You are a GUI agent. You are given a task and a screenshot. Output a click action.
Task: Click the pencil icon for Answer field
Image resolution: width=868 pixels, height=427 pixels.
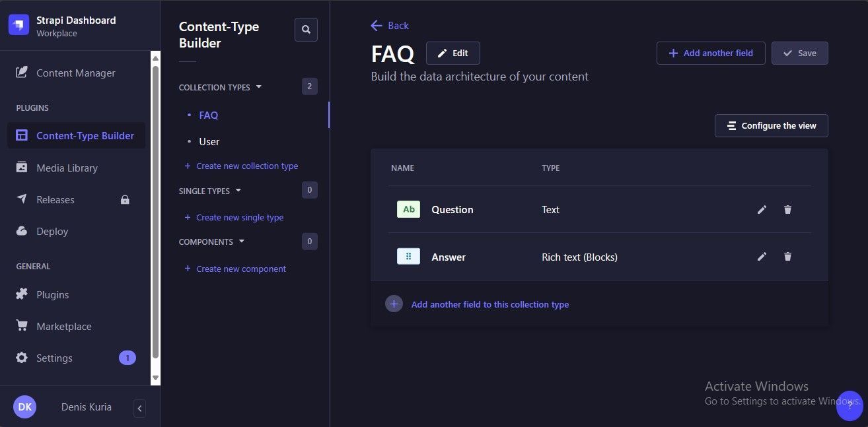point(762,257)
